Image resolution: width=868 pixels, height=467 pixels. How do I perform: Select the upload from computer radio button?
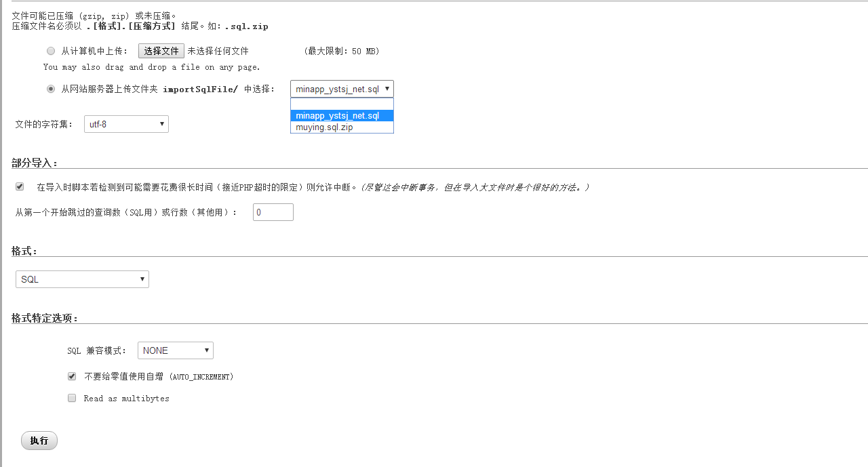51,51
